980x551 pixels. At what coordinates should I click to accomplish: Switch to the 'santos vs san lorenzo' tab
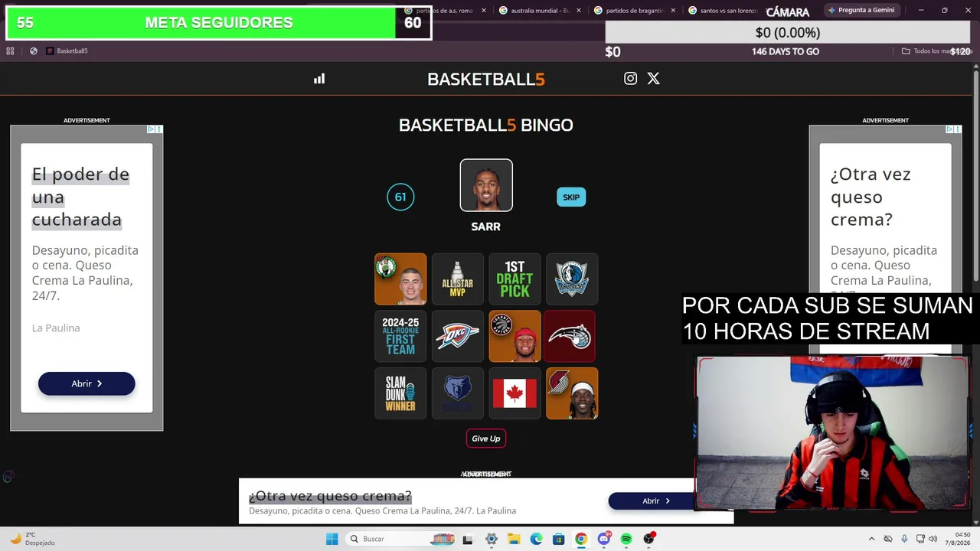[x=723, y=11]
